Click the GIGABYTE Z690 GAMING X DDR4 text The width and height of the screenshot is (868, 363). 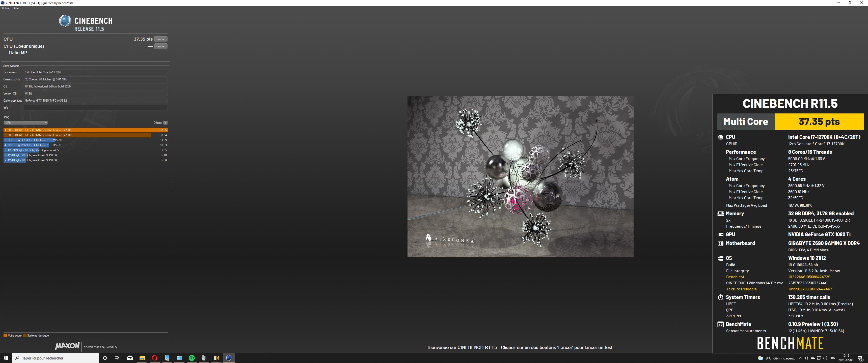(x=824, y=243)
